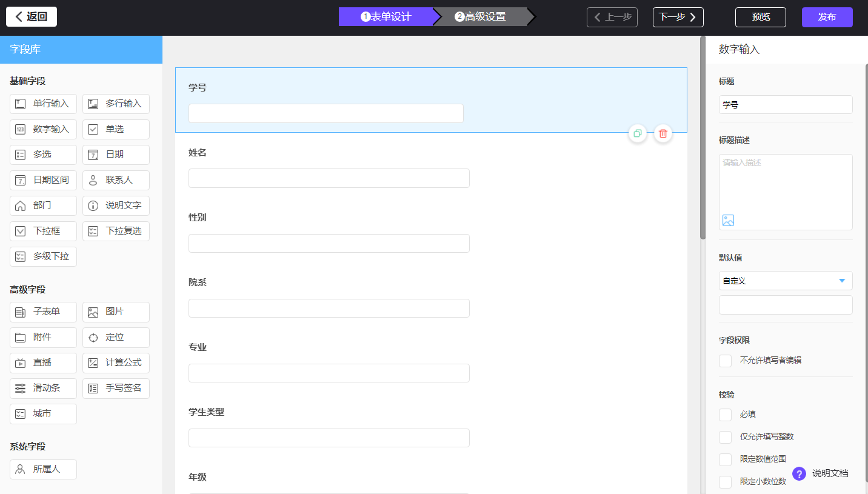The width and height of the screenshot is (868, 494).
Task: Proceed with the 下一步 button
Action: 678,17
